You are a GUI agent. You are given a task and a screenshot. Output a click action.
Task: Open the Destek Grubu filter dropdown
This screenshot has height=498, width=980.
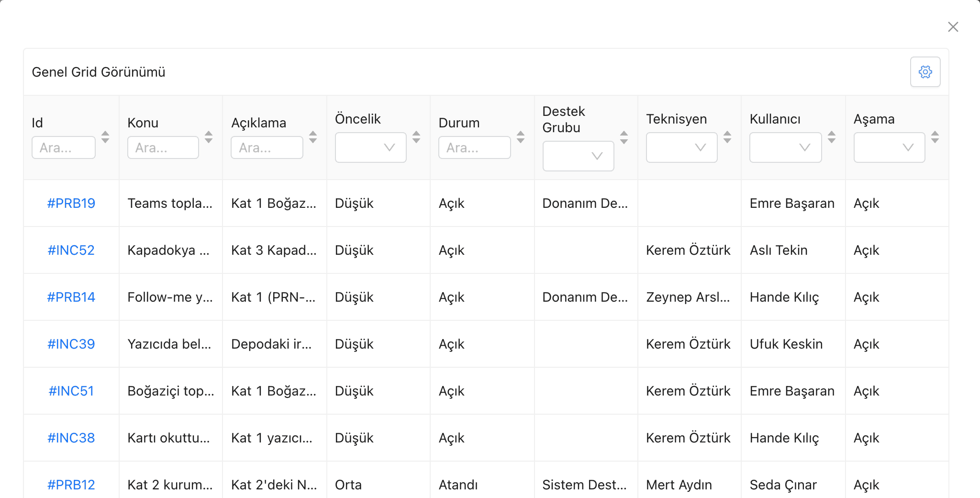[x=579, y=156]
